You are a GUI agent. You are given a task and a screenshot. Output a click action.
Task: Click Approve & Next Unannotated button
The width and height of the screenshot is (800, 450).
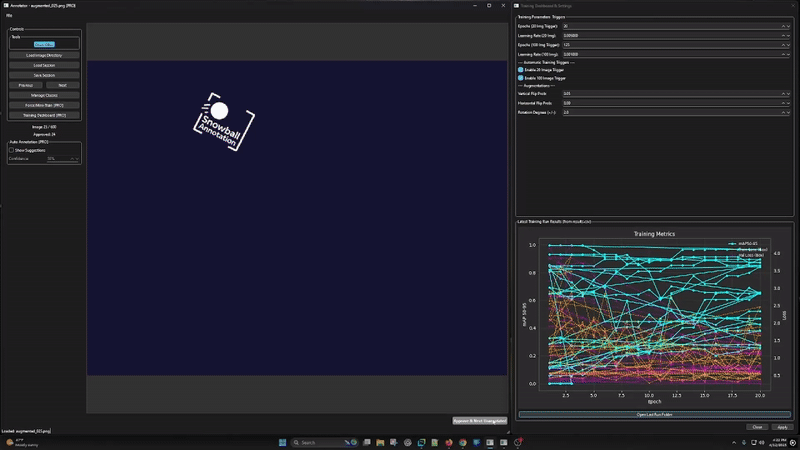click(480, 421)
